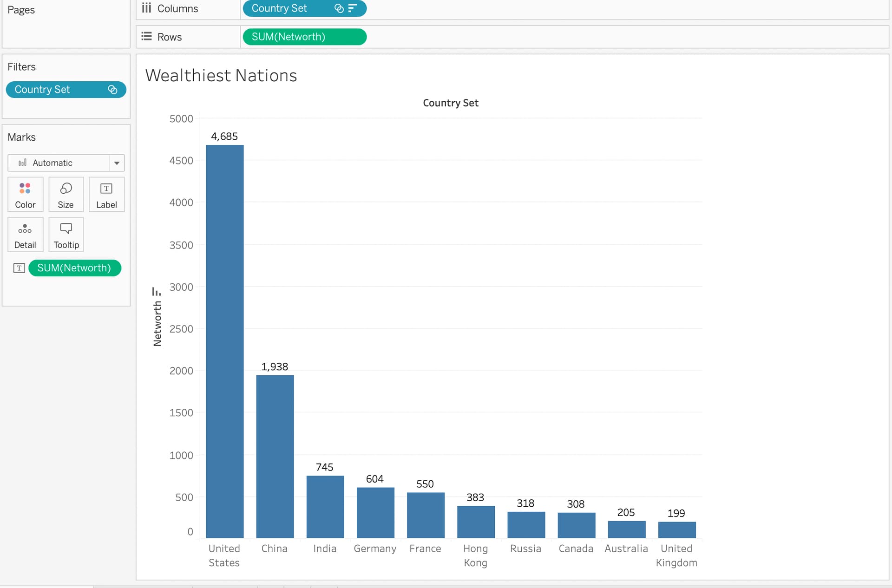Open the Label marks card
This screenshot has width=892, height=588.
tap(106, 194)
